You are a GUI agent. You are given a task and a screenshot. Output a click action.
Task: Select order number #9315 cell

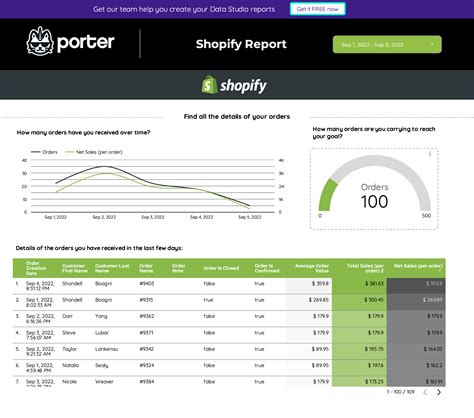pos(146,300)
